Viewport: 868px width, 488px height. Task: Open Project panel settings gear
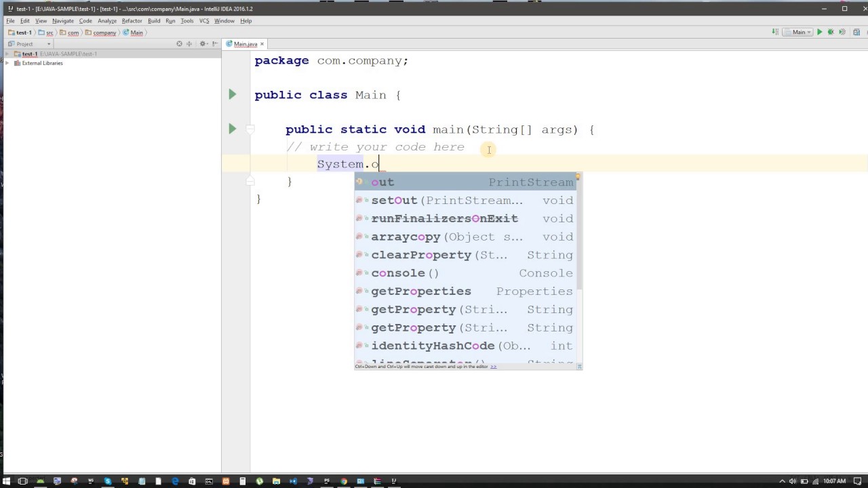pos(203,44)
